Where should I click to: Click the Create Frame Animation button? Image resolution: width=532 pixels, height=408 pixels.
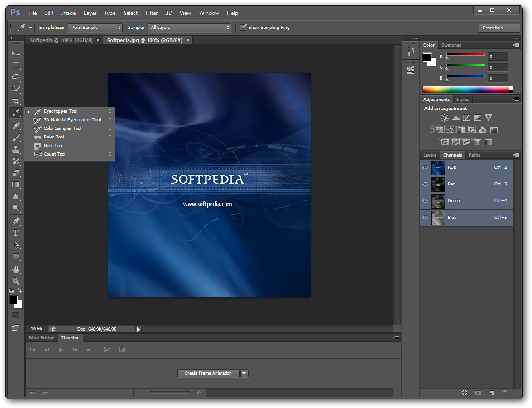click(x=208, y=373)
